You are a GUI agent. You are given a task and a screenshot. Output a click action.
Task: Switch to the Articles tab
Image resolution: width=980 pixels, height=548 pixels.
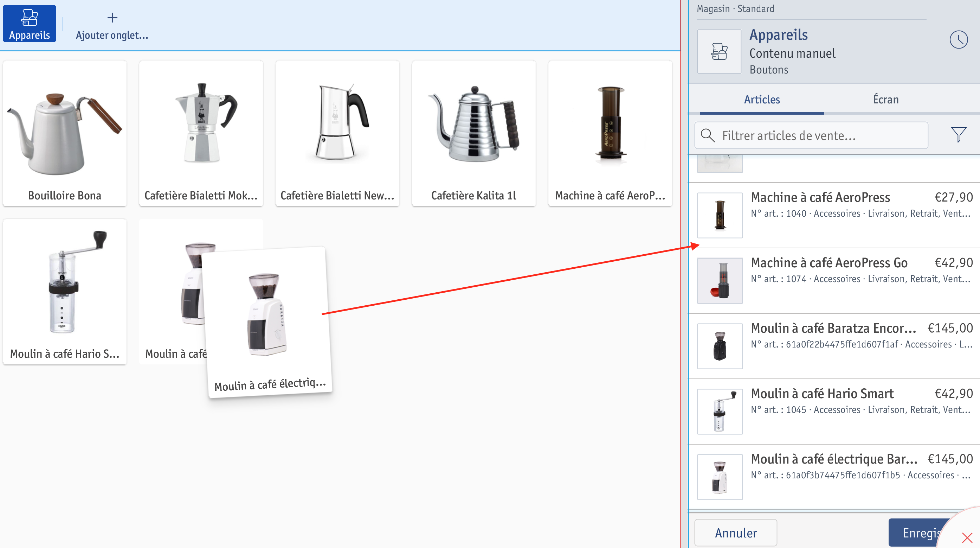click(762, 100)
